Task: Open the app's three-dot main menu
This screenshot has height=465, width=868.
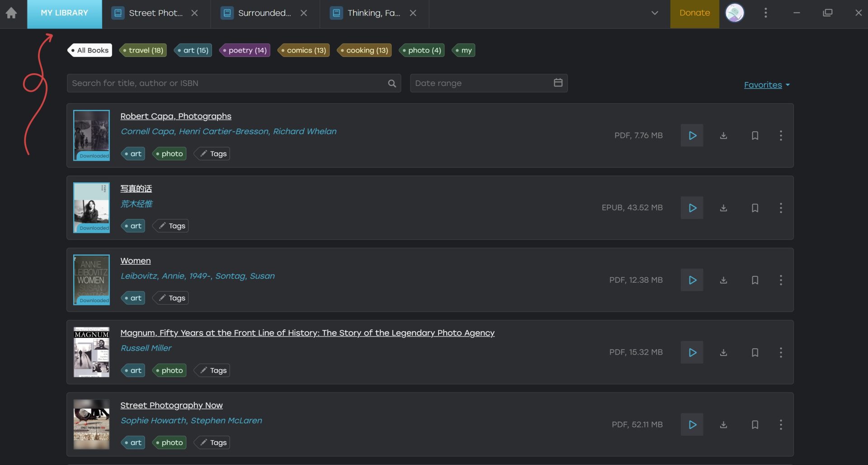Action: click(x=765, y=13)
